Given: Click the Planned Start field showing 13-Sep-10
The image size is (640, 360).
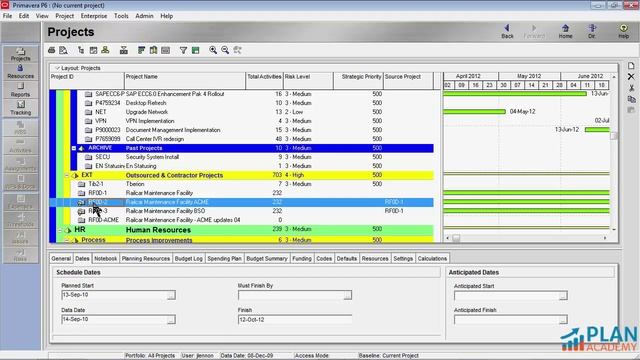Looking at the screenshot, I should [x=114, y=295].
